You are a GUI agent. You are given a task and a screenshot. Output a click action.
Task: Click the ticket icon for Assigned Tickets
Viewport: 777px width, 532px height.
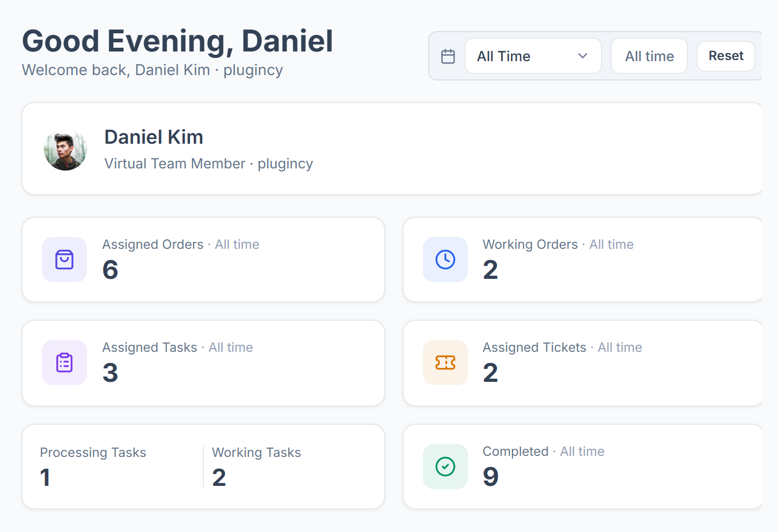coord(445,363)
